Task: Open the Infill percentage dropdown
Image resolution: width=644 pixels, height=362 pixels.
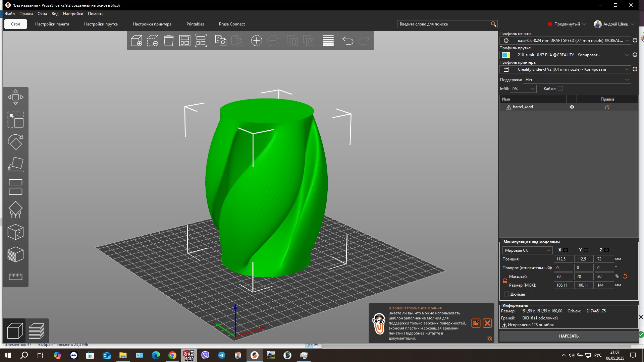Action: point(523,89)
